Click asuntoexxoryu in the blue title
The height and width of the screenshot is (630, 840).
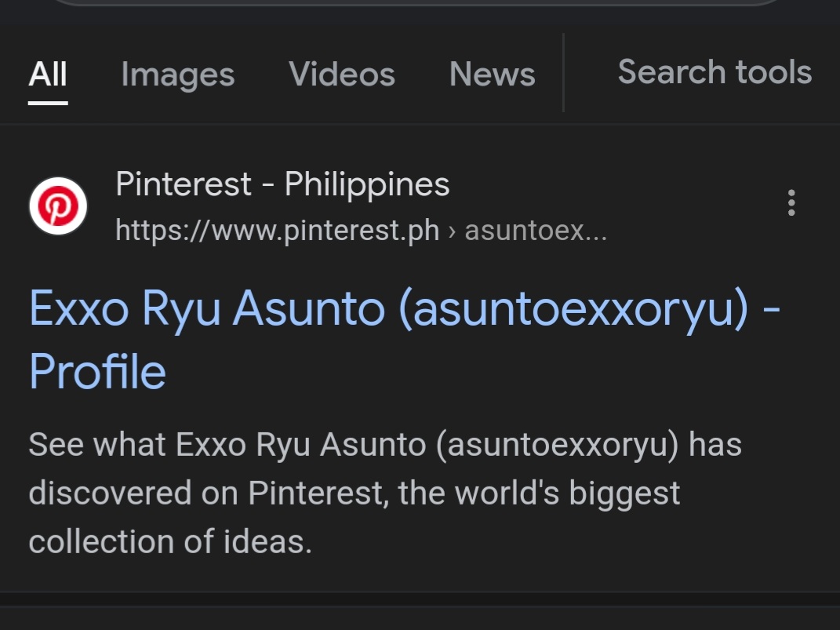[573, 309]
